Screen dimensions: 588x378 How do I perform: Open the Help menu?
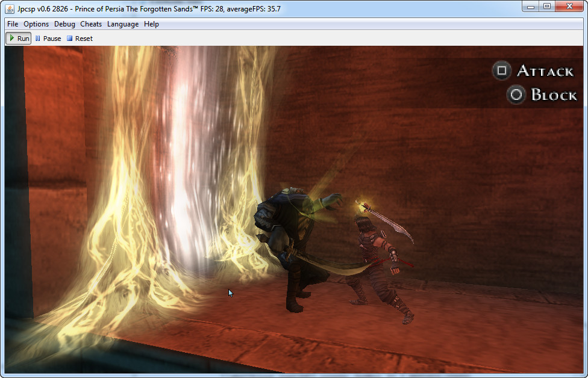tap(151, 24)
